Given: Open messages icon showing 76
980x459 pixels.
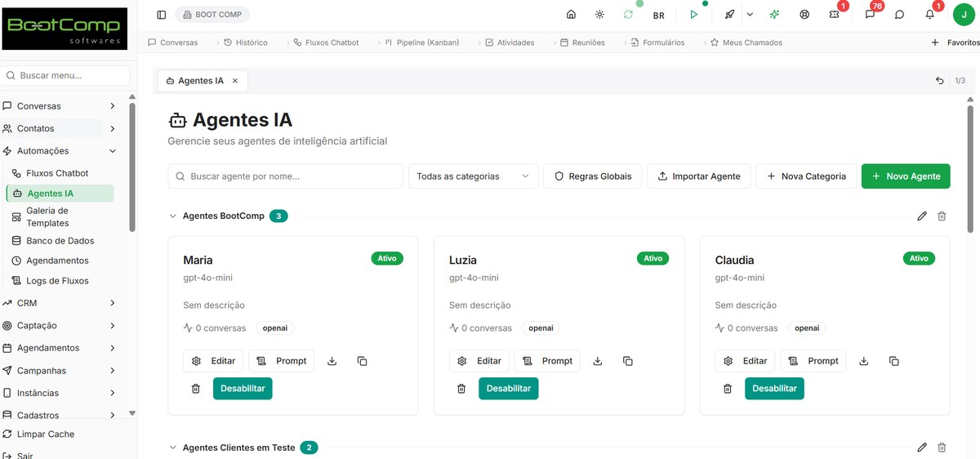Looking at the screenshot, I should point(870,15).
